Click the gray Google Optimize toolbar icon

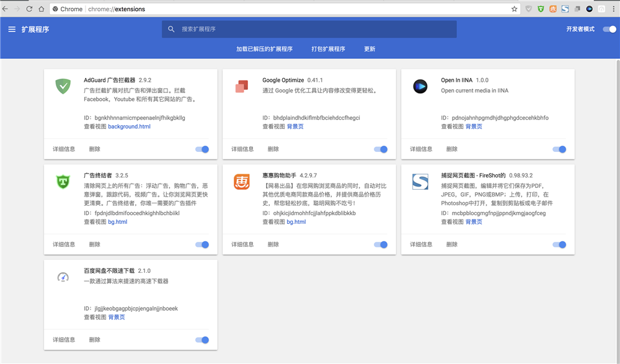tap(577, 9)
